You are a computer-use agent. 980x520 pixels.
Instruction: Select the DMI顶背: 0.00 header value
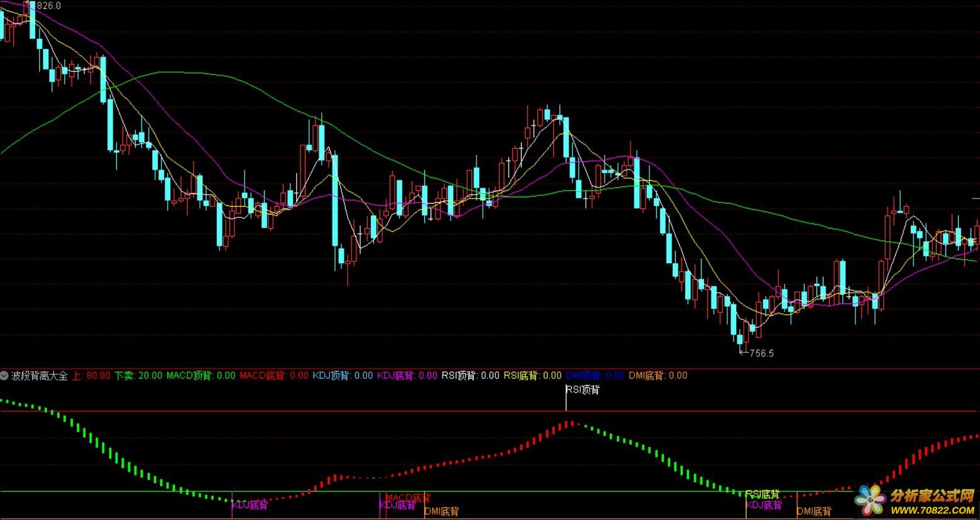coord(595,376)
